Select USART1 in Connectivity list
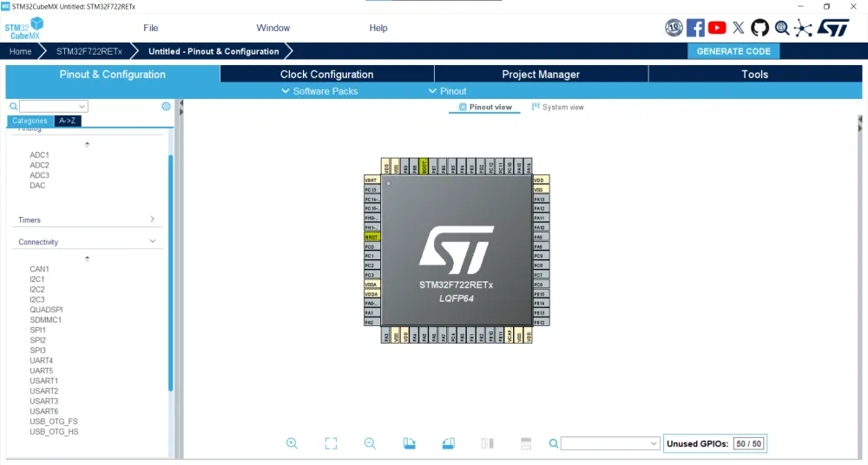 [x=43, y=381]
